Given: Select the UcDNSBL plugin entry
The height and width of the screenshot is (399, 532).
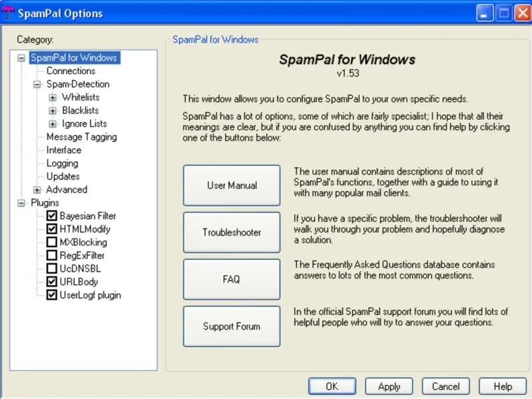Looking at the screenshot, I should (80, 269).
